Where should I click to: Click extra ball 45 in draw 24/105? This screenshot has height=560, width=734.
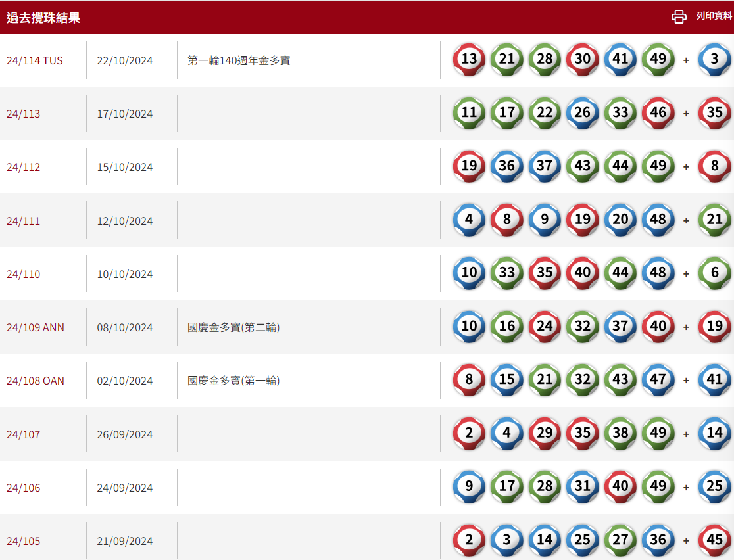pos(714,540)
